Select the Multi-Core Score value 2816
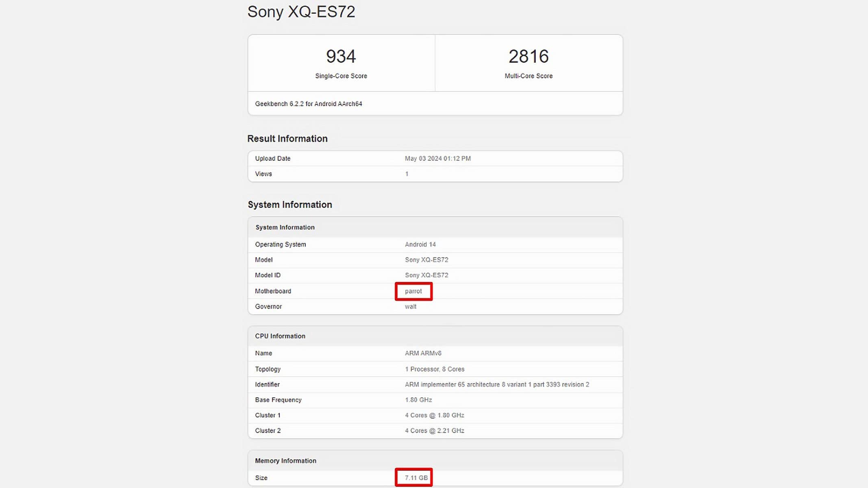 pyautogui.click(x=528, y=57)
